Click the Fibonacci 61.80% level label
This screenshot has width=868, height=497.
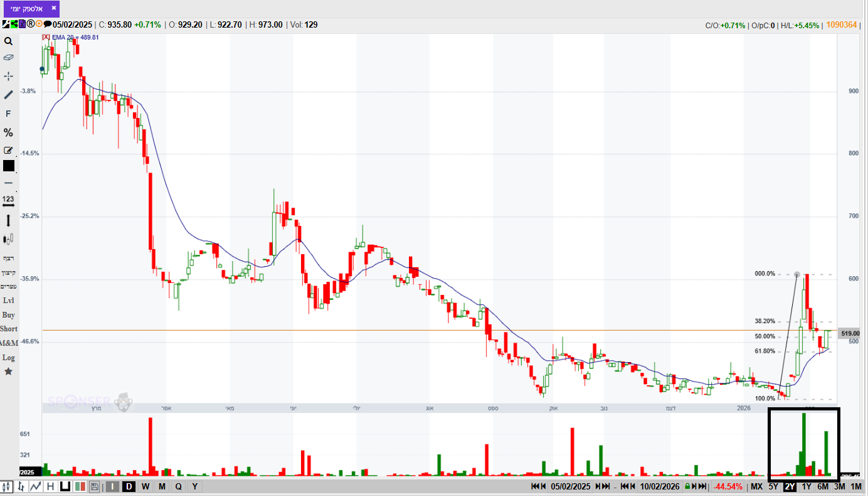765,351
